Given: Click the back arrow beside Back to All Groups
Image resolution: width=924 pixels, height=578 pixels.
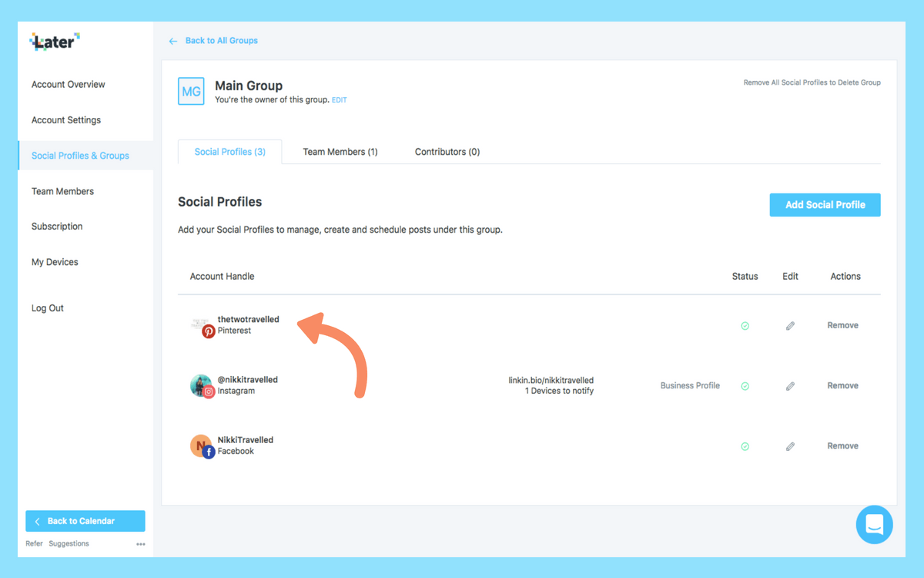Looking at the screenshot, I should coord(173,41).
